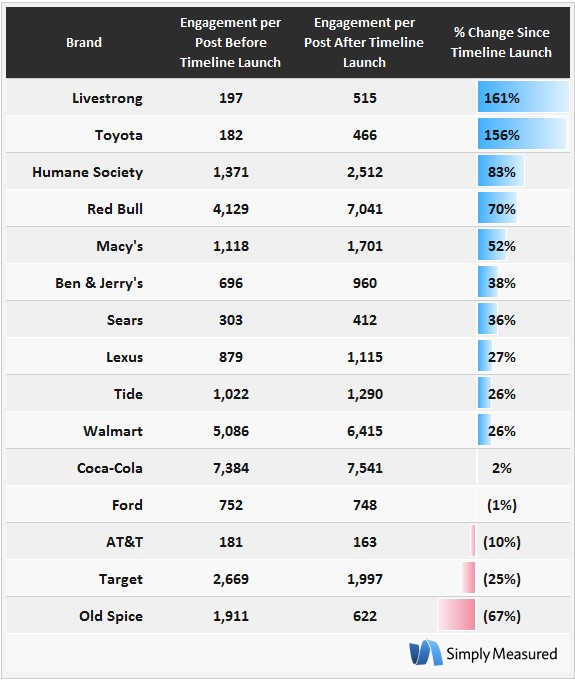Click the Livestrong 161% blue bar
Image resolution: width=575 pixels, height=680 pixels.
click(523, 97)
